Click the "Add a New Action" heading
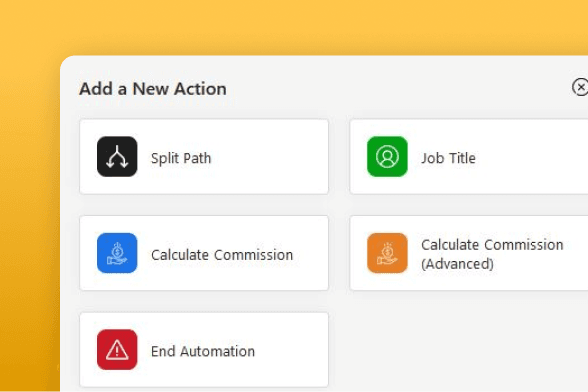The width and height of the screenshot is (588, 392). (x=153, y=89)
